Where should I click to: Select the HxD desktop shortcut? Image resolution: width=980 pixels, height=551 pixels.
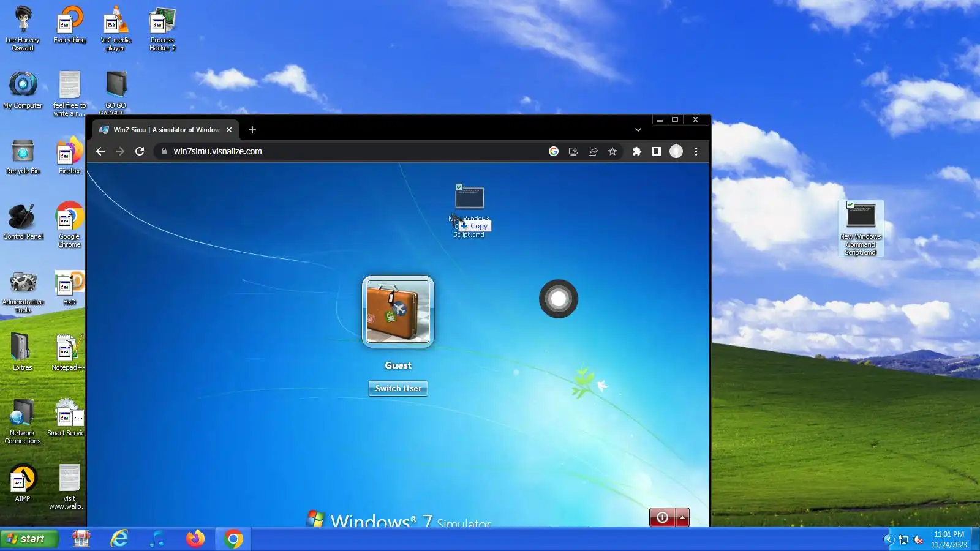(69, 287)
